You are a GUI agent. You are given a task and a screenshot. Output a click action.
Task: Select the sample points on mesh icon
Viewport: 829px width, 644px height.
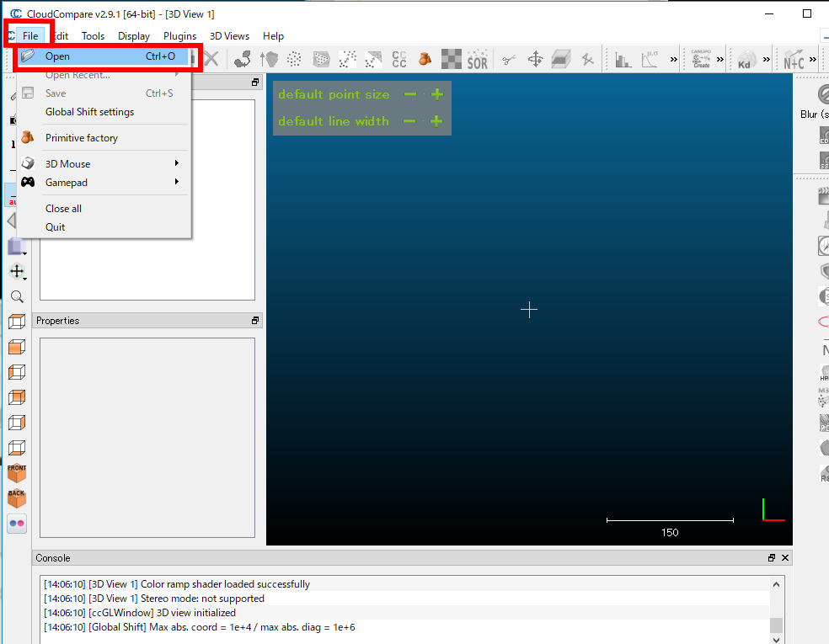click(x=321, y=59)
